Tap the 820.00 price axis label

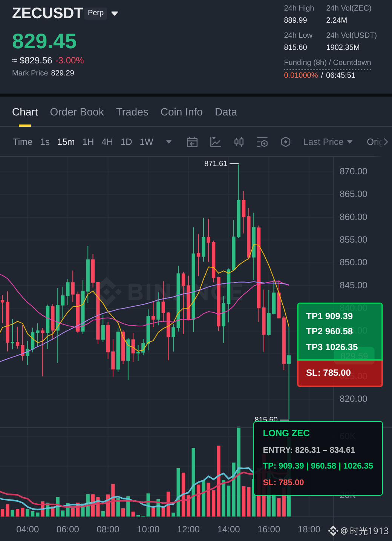[354, 399]
